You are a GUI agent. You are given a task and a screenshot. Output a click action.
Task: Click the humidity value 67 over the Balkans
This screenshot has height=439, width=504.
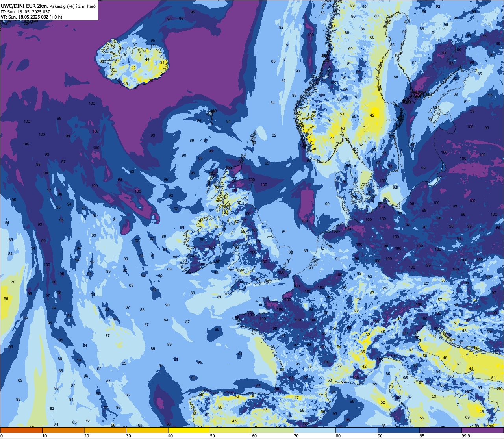click(459, 364)
